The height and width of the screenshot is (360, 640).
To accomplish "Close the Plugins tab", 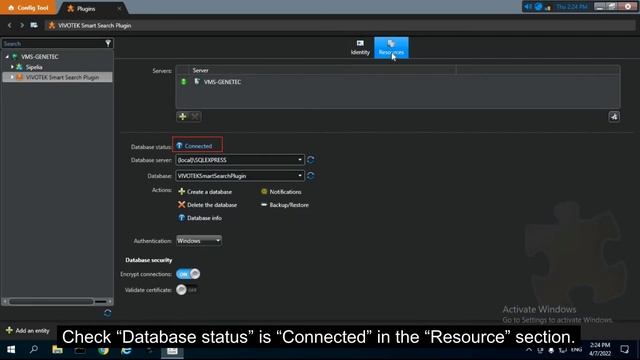I will (x=119, y=9).
